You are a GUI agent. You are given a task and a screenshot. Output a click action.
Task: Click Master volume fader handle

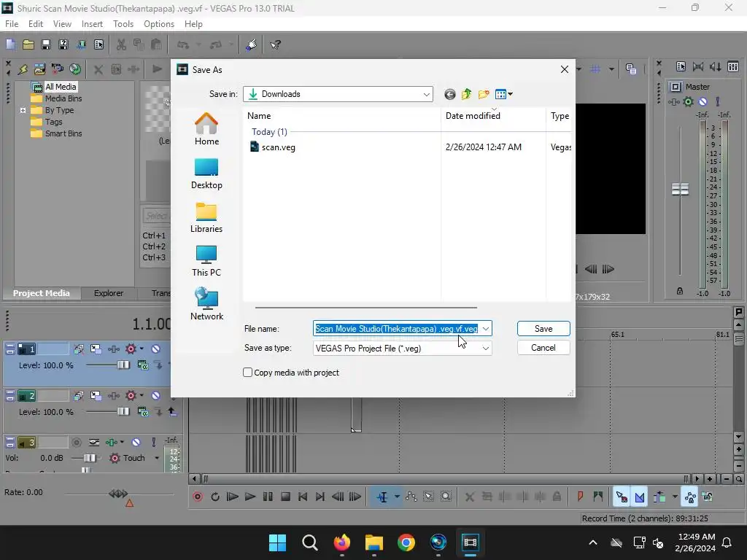coord(680,189)
